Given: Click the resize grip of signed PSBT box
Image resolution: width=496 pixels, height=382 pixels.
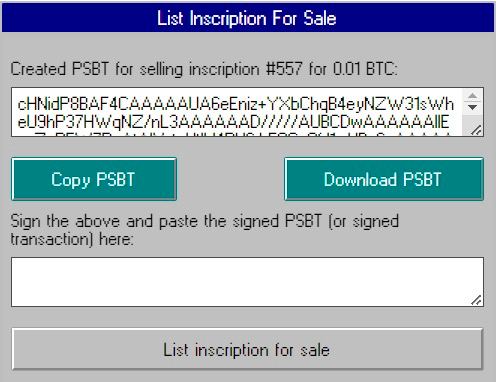Looking at the screenshot, I should tap(477, 300).
